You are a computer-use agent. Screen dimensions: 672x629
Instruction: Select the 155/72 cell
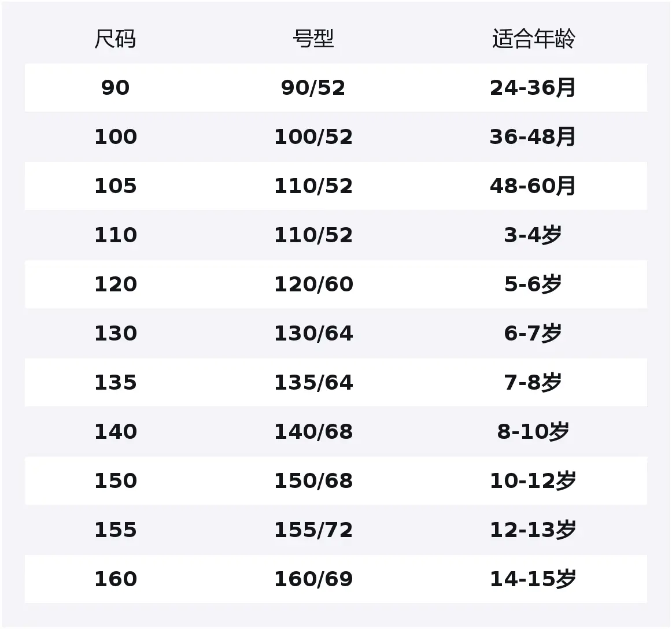click(x=313, y=530)
